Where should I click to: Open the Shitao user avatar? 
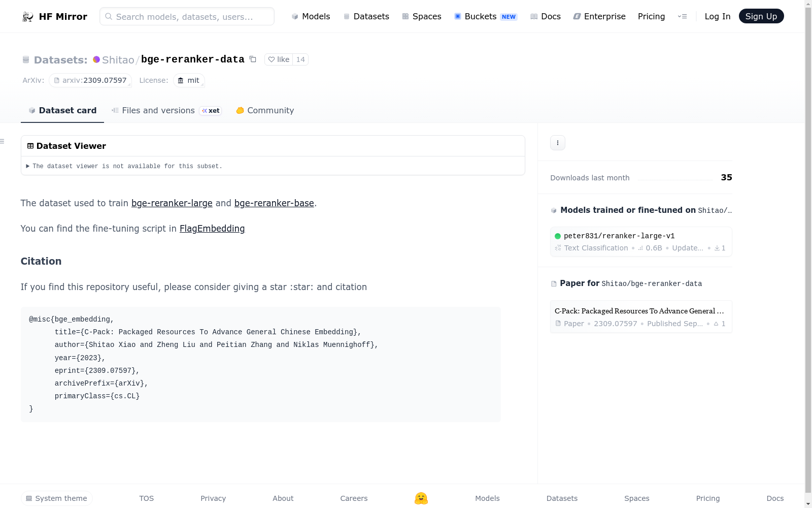click(96, 59)
